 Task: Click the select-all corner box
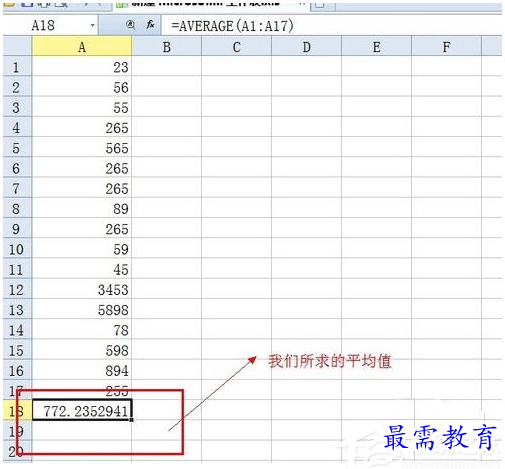click(17, 46)
